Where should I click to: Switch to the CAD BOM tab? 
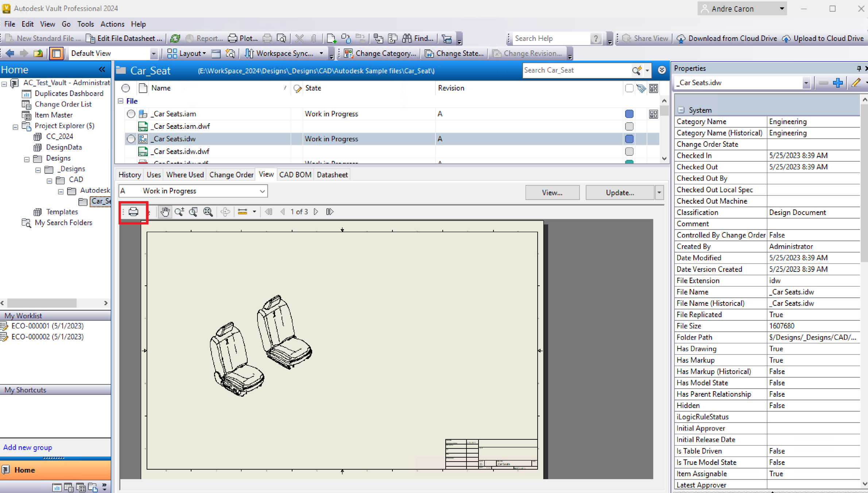(x=295, y=174)
